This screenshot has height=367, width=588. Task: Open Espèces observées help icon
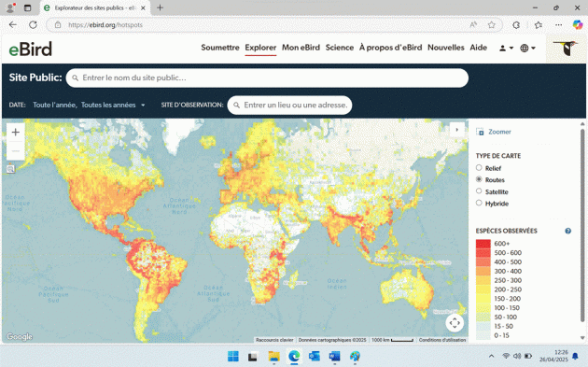point(567,231)
